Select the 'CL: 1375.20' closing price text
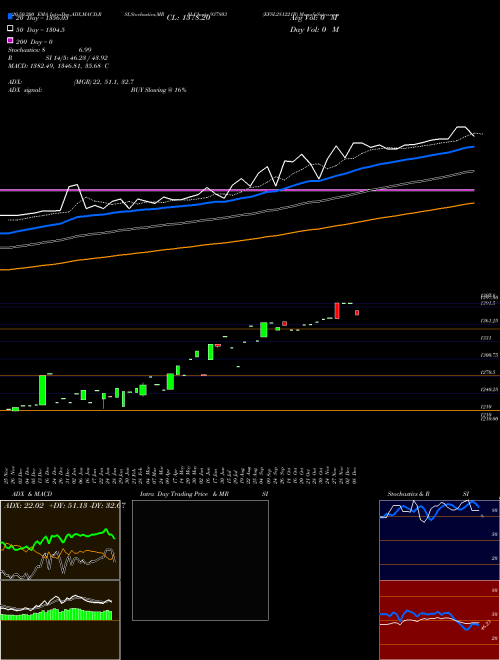 click(188, 18)
